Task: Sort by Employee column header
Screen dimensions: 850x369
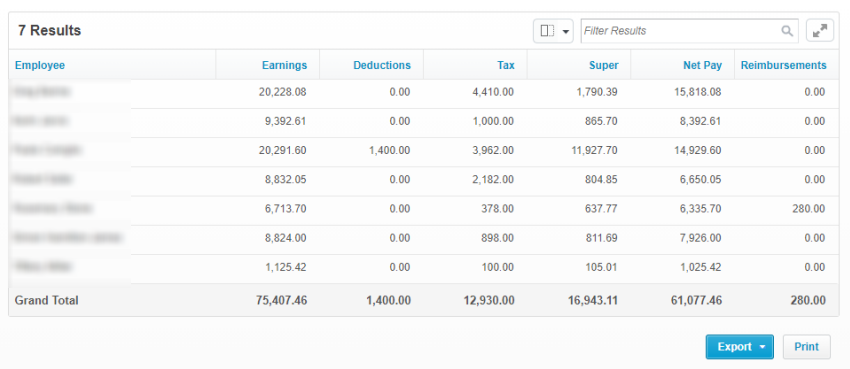Action: click(x=40, y=65)
